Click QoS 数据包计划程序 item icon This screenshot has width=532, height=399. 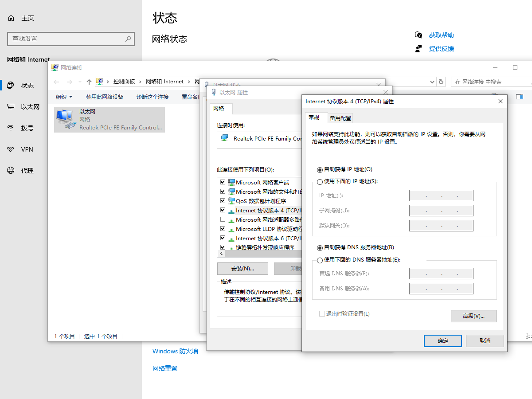click(x=231, y=201)
